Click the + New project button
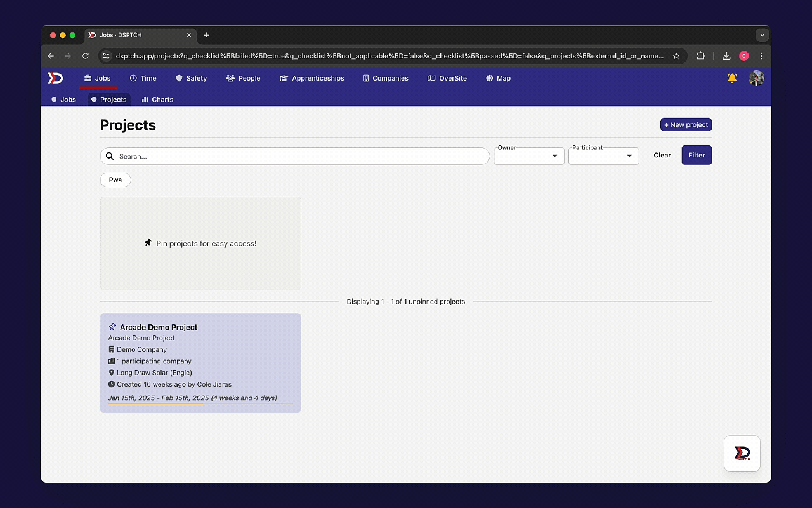The width and height of the screenshot is (812, 508). (686, 124)
